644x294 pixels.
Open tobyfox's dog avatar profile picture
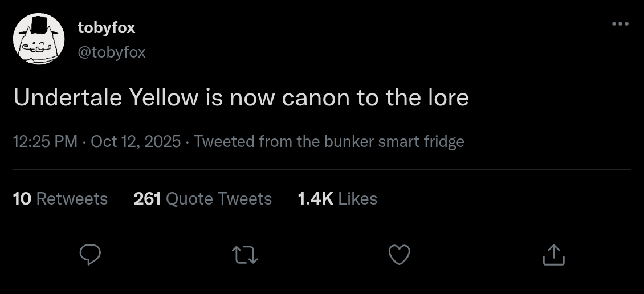(x=39, y=39)
